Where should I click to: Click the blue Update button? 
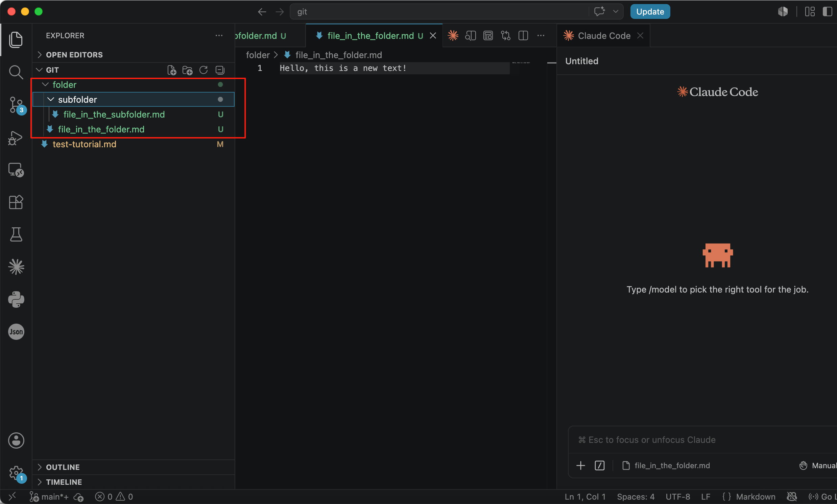[x=650, y=11]
